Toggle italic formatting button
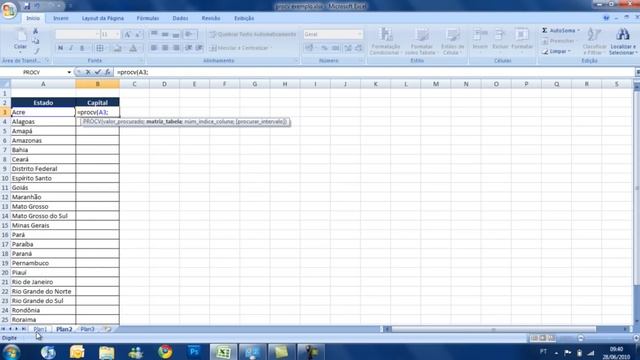640x360 pixels. [71, 48]
